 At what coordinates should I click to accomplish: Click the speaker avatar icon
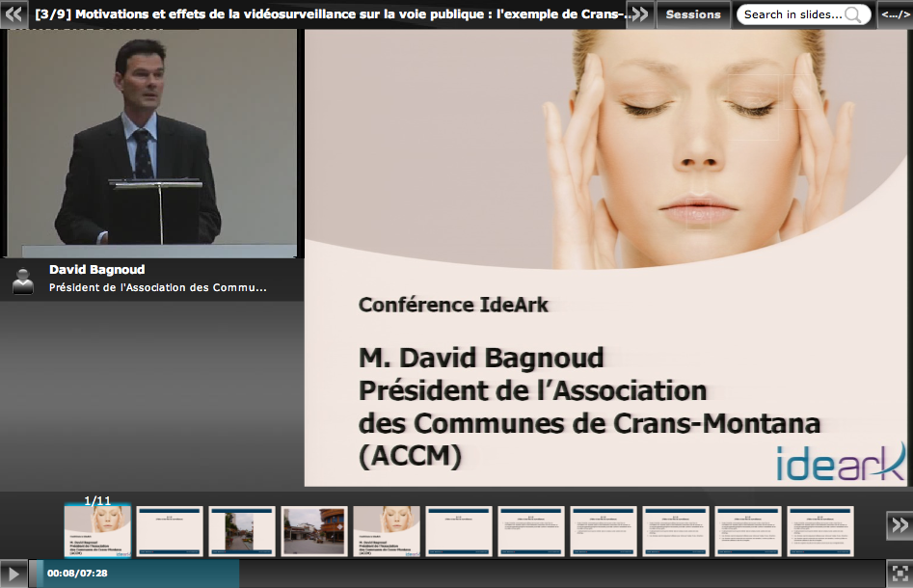tap(23, 281)
